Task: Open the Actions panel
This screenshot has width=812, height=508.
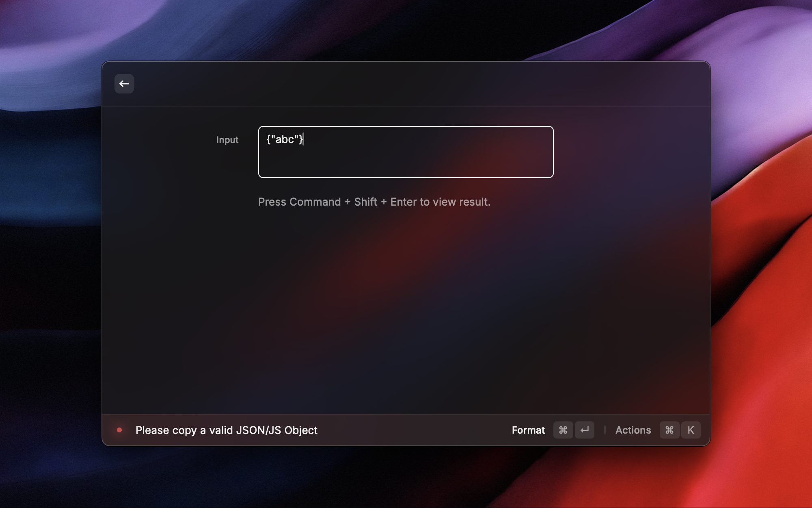Action: 633,430
